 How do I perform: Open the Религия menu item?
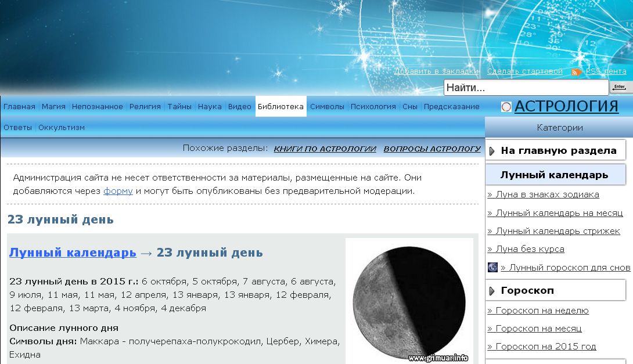(x=145, y=107)
